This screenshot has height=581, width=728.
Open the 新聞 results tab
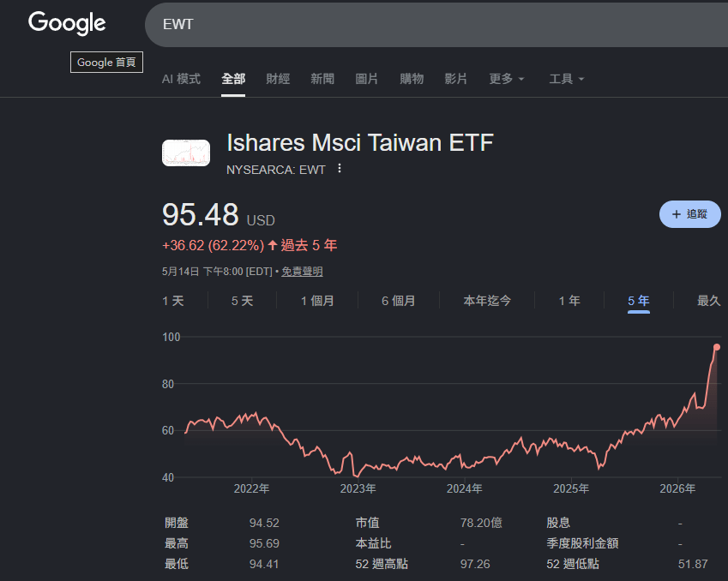tap(322, 79)
